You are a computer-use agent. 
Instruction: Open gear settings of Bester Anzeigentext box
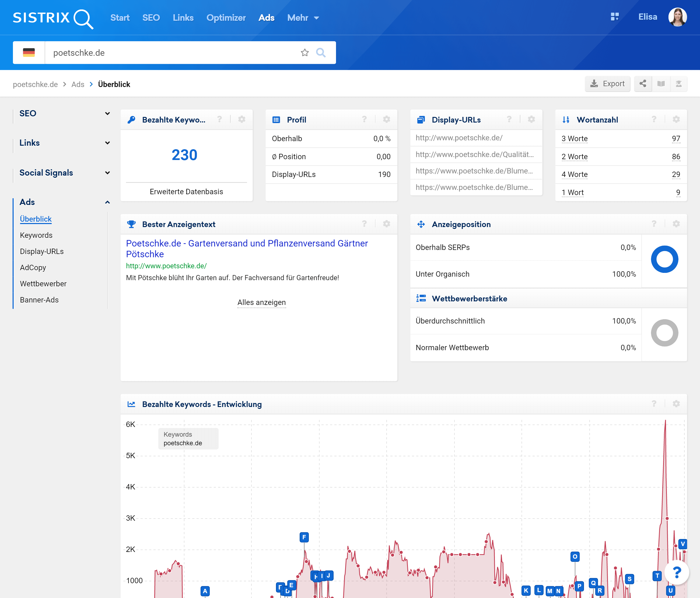[387, 224]
